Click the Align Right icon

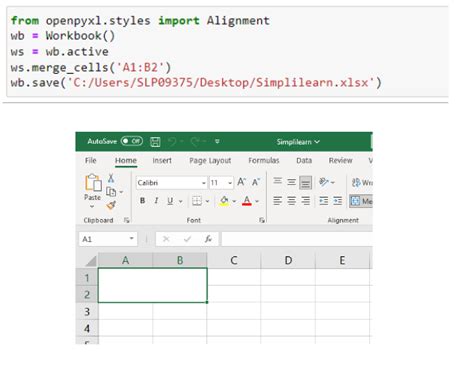coord(305,201)
